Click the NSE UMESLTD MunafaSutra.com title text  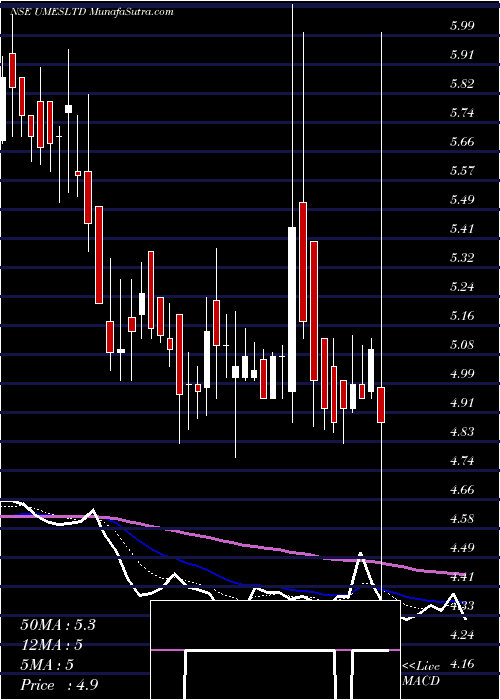coord(92,12)
